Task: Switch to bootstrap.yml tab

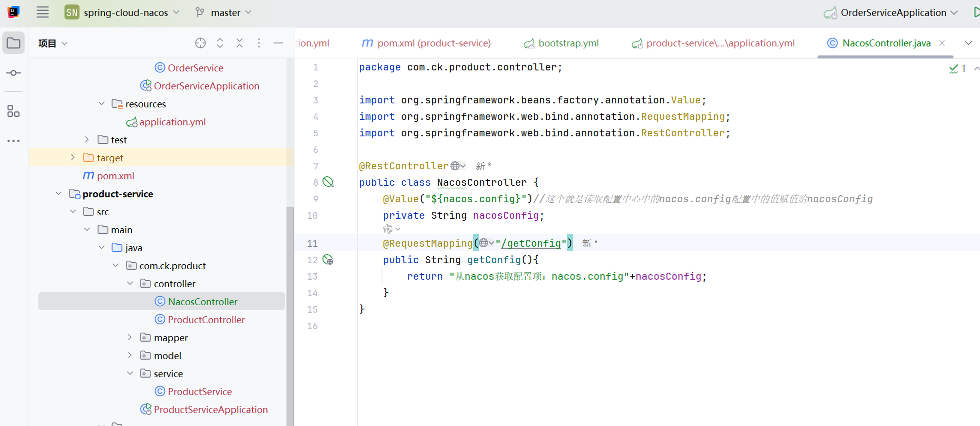Action: coord(561,43)
